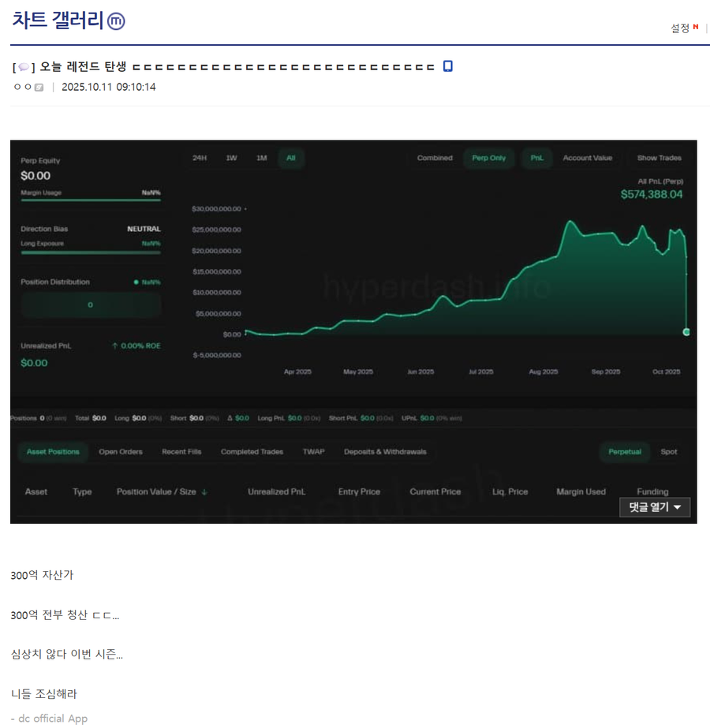This screenshot has width=710, height=728.
Task: Click the speech bubble icon before the post title
Action: point(24,67)
